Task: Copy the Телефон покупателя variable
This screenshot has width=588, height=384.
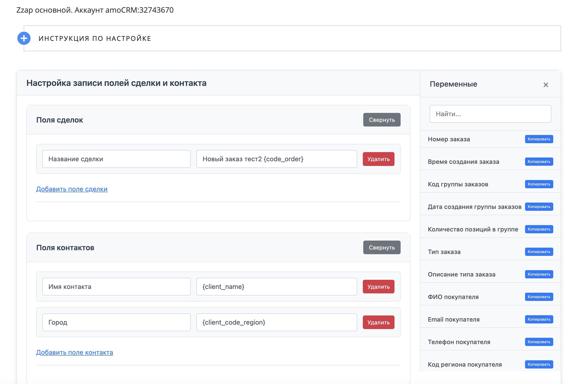Action: coord(539,342)
